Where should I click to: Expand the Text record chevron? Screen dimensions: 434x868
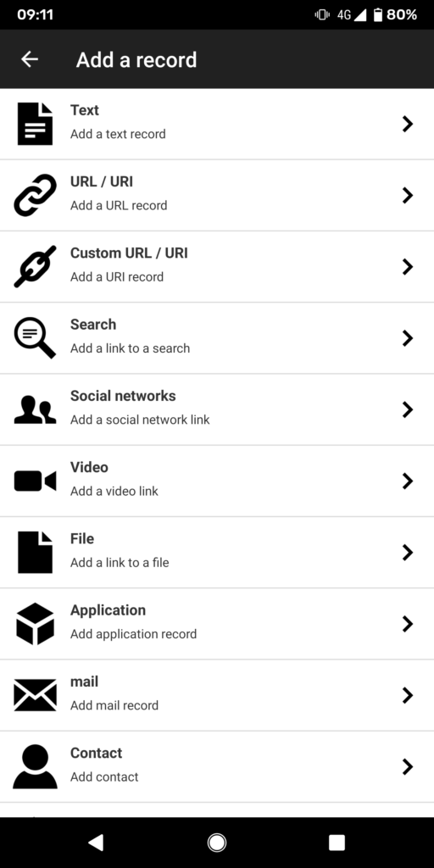point(408,124)
